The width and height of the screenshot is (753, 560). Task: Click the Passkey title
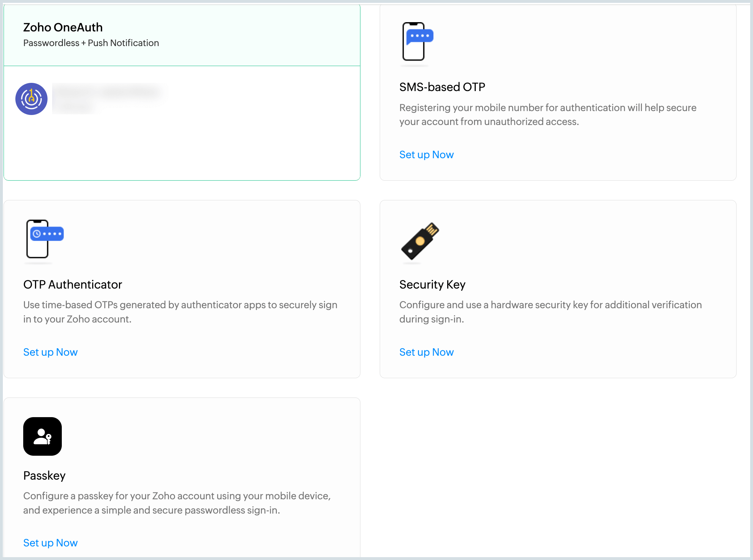44,476
